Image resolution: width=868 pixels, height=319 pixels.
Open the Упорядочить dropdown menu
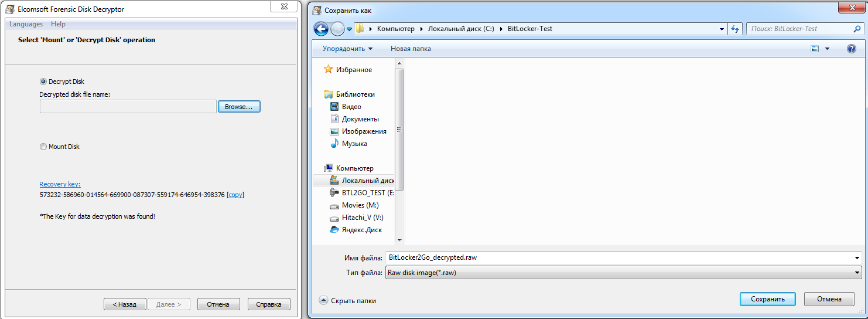[x=347, y=49]
